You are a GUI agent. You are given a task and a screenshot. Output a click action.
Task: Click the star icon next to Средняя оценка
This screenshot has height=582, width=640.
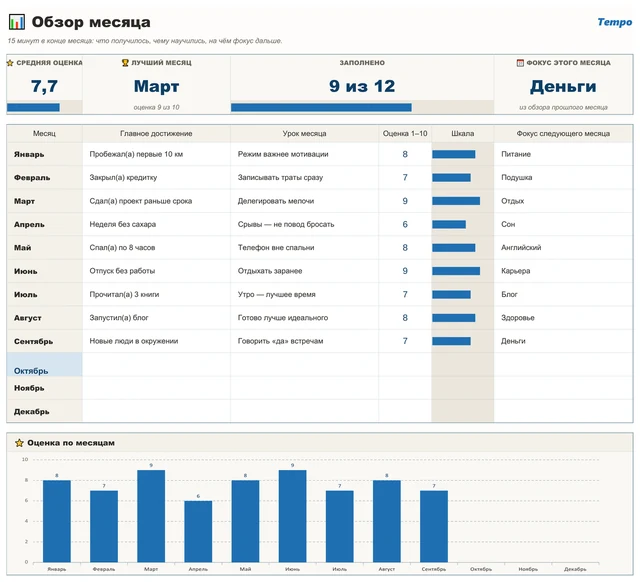click(x=10, y=63)
